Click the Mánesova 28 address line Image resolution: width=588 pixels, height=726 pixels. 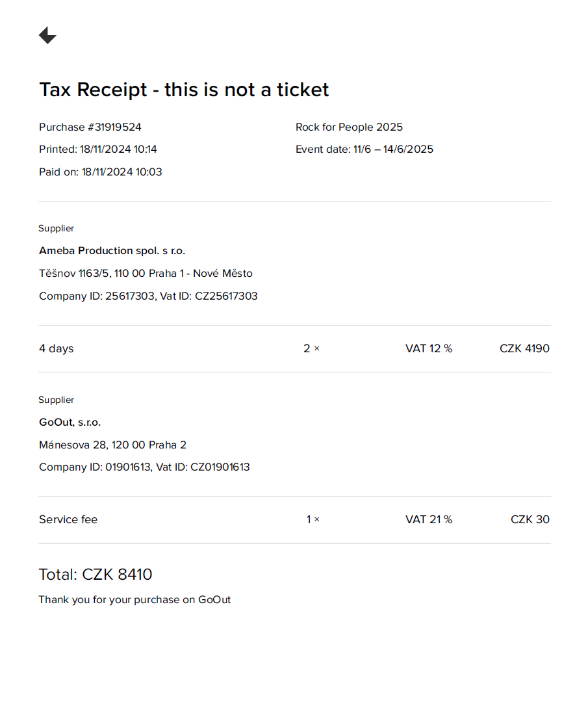[112, 445]
